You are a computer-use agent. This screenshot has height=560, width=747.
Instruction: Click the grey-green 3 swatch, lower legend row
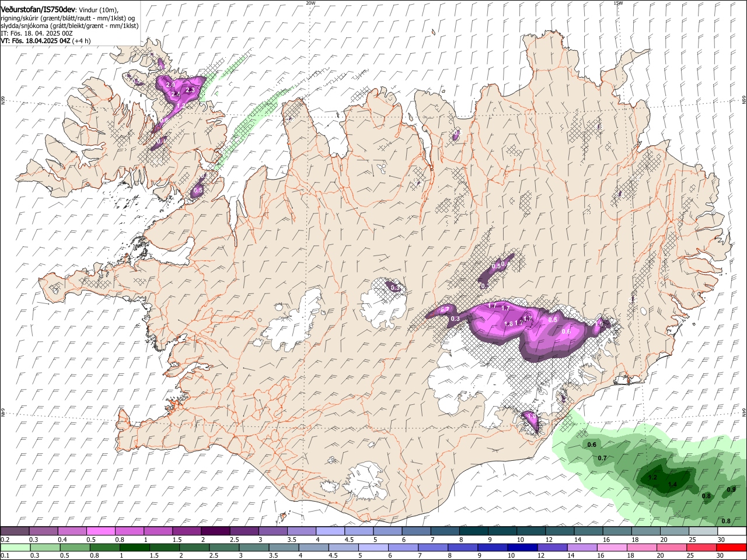[x=254, y=547]
